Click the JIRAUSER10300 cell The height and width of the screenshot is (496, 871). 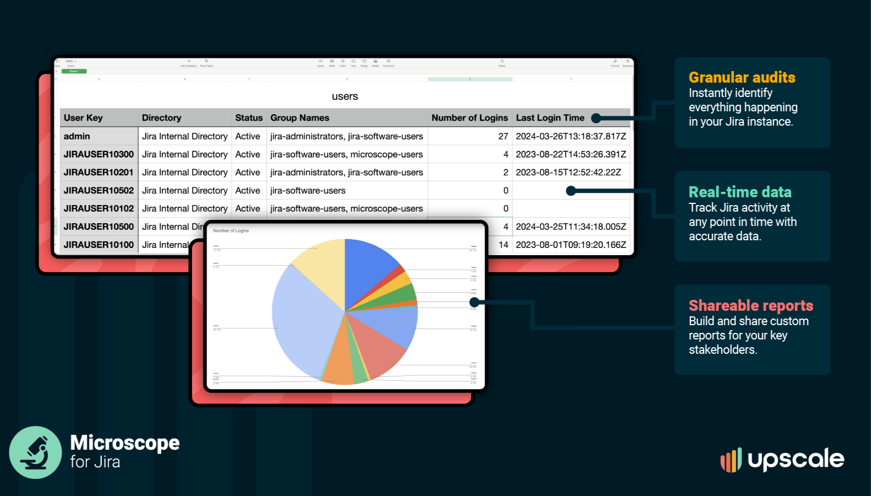click(x=99, y=154)
